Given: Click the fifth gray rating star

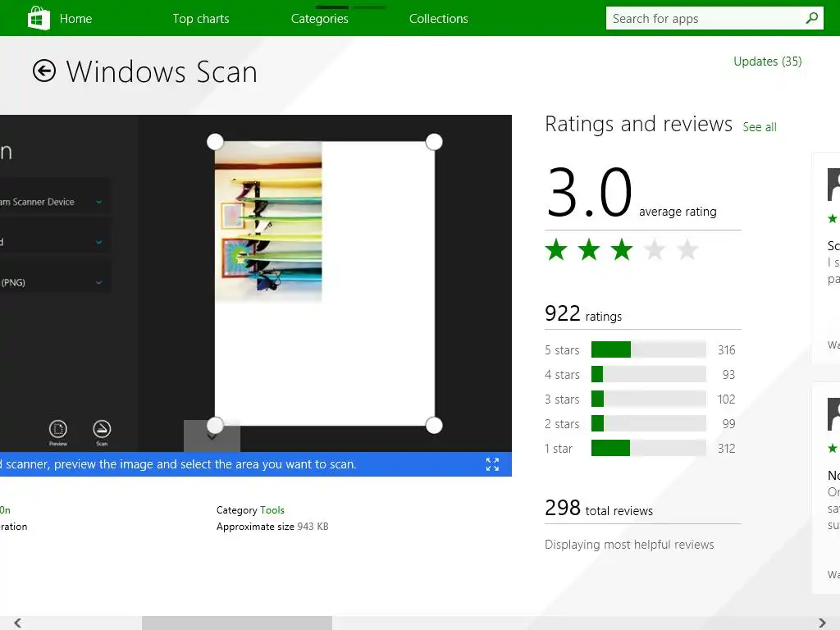Looking at the screenshot, I should tap(687, 249).
